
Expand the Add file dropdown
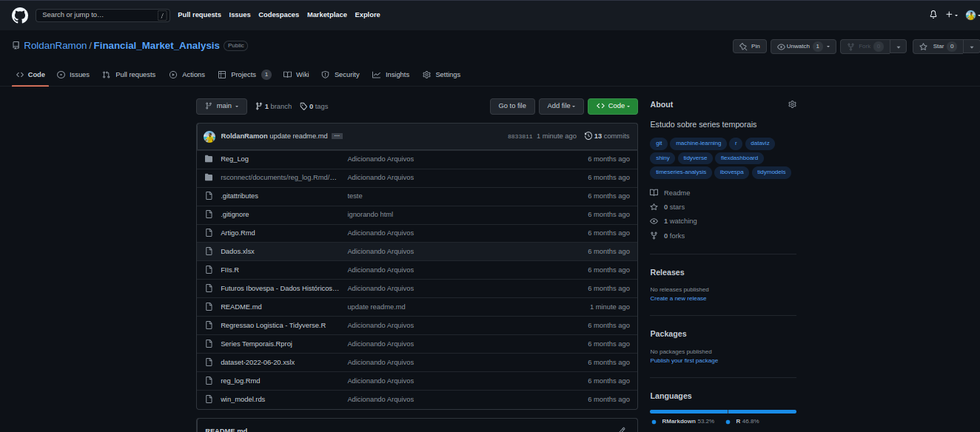click(x=561, y=107)
